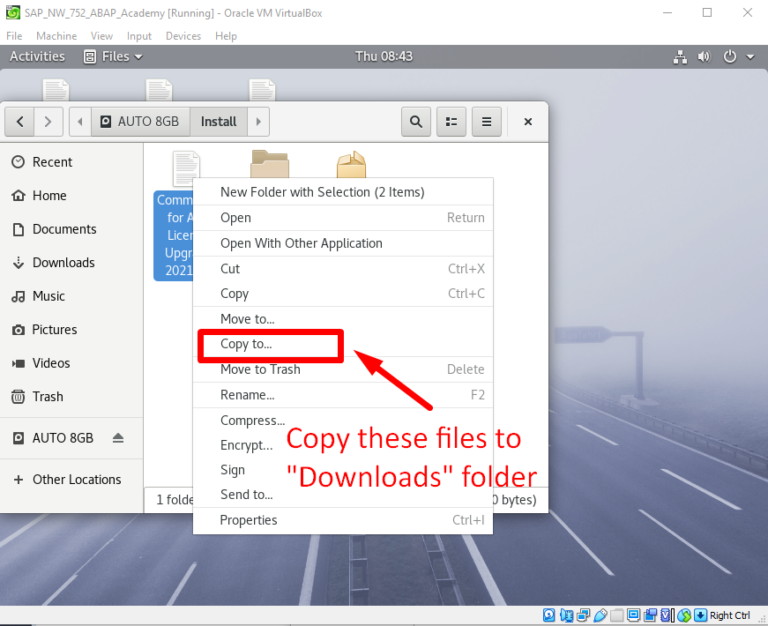This screenshot has width=768, height=626.
Task: Open the Devices menu in VirtualBox
Action: pos(183,36)
